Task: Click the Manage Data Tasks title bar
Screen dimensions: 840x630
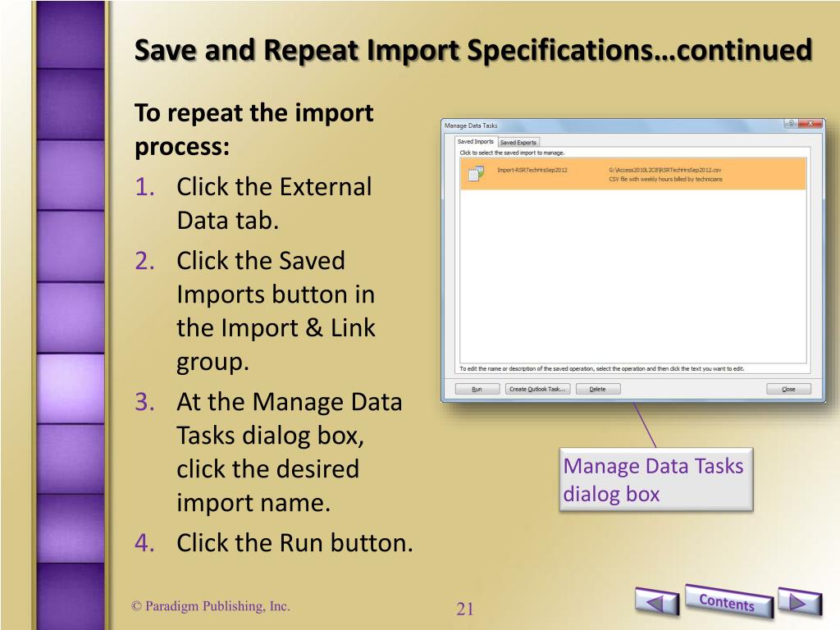Action: [x=610, y=126]
